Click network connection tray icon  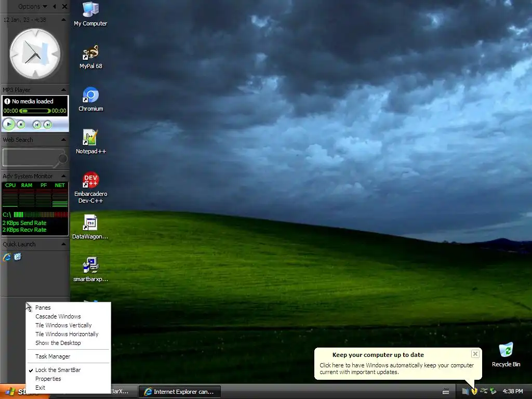coord(484,392)
